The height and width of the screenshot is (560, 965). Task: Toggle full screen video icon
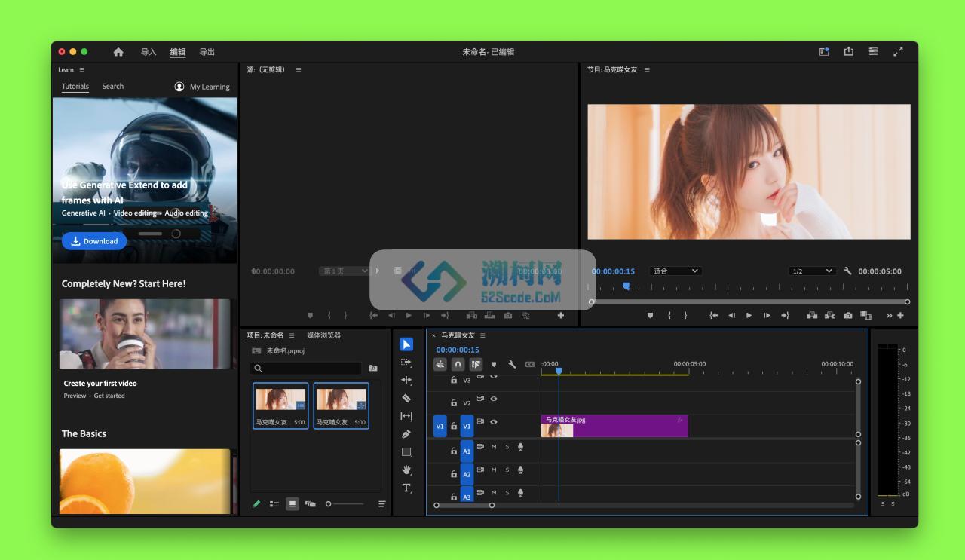898,52
